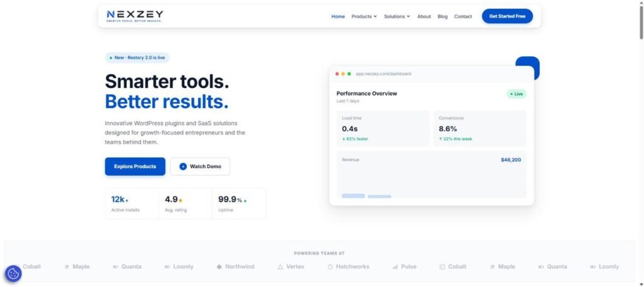Click the Nexzey logo
This screenshot has width=644, height=287.
pyautogui.click(x=135, y=16)
